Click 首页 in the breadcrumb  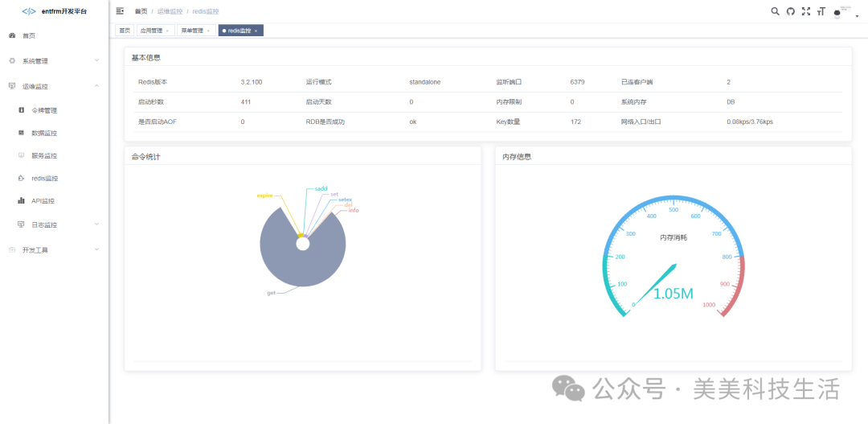141,11
